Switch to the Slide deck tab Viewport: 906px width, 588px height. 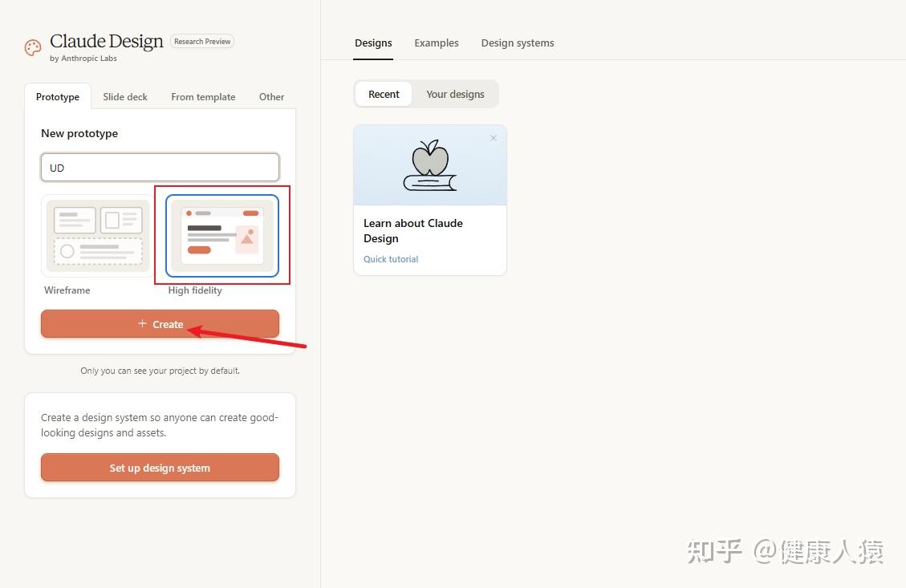125,97
